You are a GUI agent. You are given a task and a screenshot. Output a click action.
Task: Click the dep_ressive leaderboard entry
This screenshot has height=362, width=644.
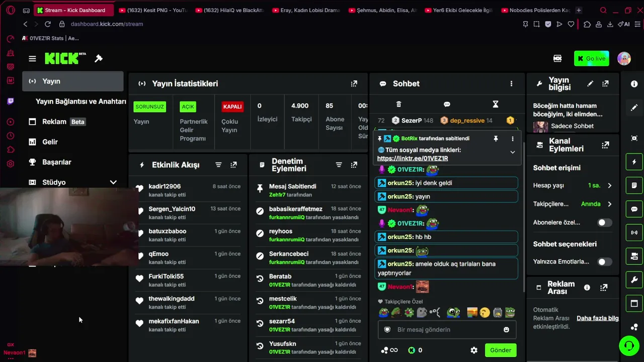(466, 121)
